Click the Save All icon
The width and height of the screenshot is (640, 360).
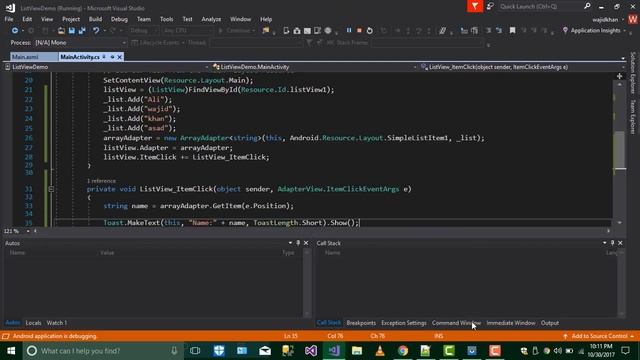(82, 31)
